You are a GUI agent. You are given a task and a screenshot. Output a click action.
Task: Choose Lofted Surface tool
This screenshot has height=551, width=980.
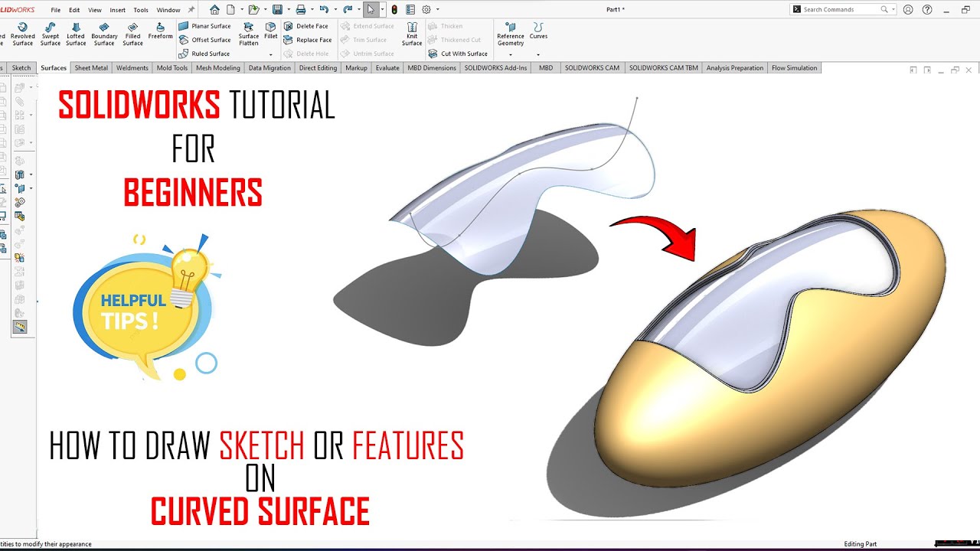pyautogui.click(x=76, y=35)
